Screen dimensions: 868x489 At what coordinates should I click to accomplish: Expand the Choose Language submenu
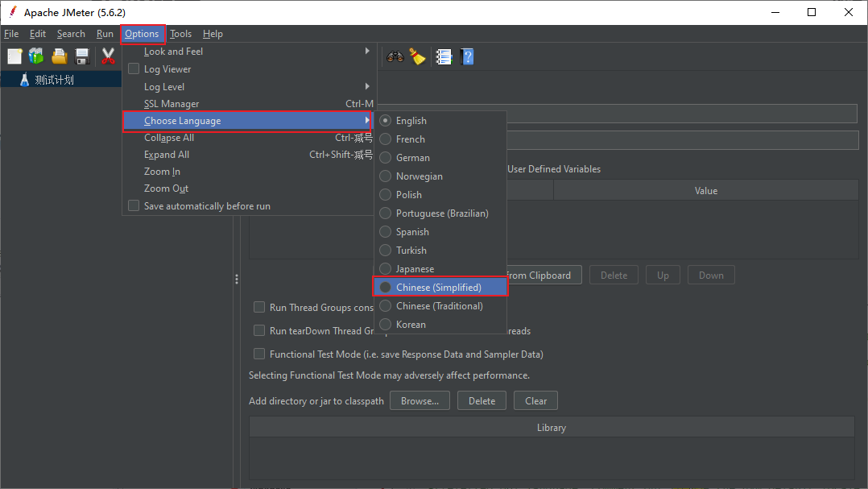(x=247, y=121)
